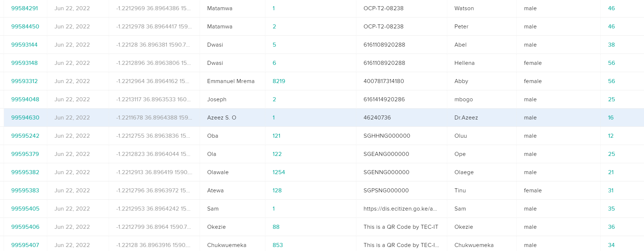The height and width of the screenshot is (251, 644).
Task: Open record ID 99584450
Action: coord(25,27)
